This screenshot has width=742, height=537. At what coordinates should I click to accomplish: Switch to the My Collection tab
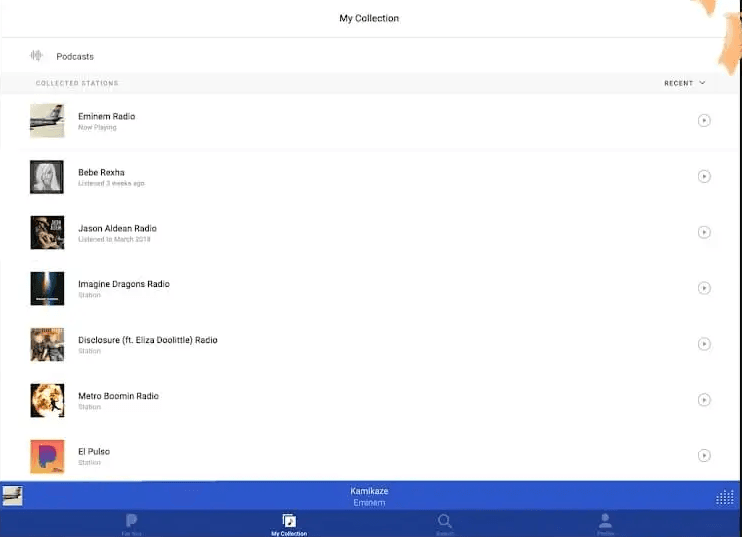[289, 525]
